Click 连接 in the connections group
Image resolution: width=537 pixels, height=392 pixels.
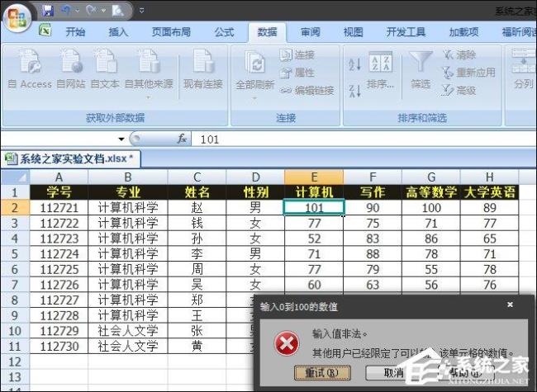tap(297, 54)
